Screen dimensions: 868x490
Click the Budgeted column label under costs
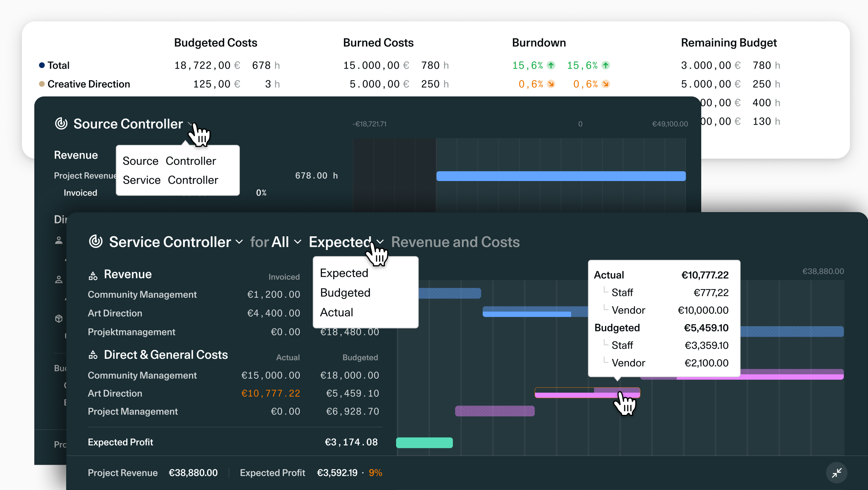[x=360, y=358]
